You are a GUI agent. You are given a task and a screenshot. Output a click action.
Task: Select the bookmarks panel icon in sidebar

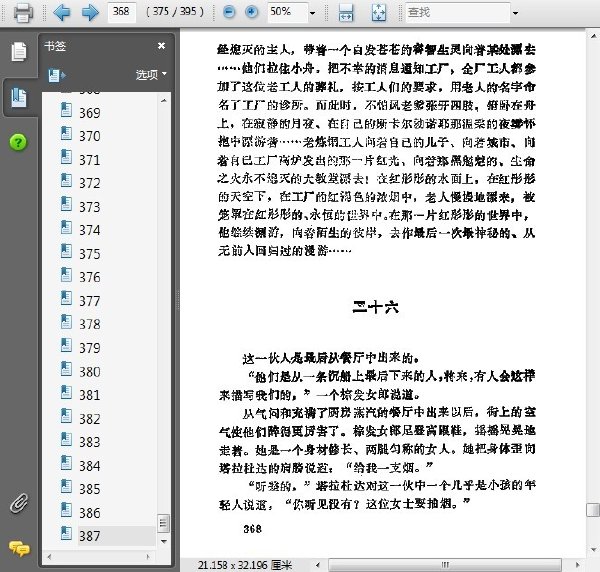[x=19, y=98]
